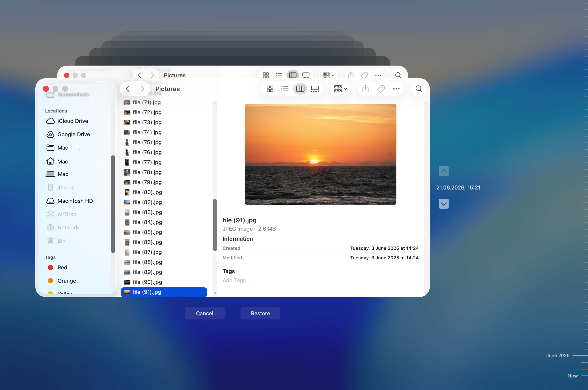This screenshot has width=588, height=390.
Task: Select file (90).jpg
Action: click(x=164, y=282)
